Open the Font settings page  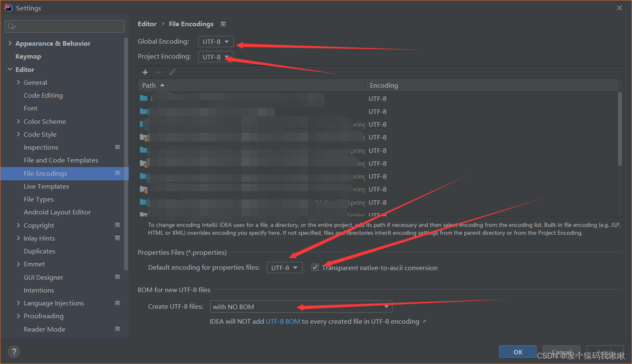tap(30, 108)
